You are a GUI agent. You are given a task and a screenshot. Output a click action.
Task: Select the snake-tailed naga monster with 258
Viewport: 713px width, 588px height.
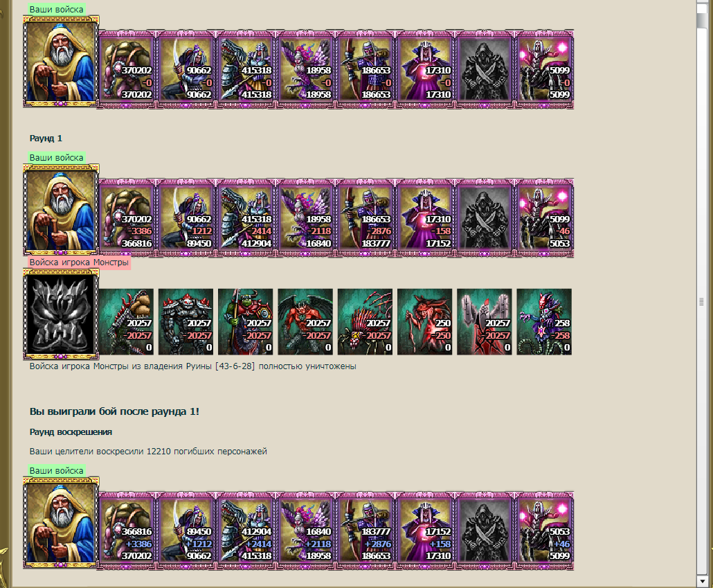pyautogui.click(x=544, y=322)
